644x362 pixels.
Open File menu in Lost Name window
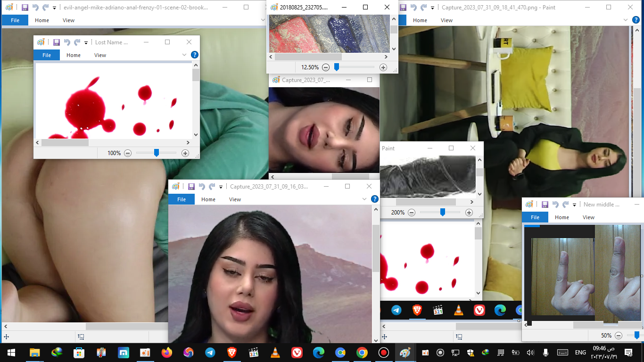click(47, 55)
